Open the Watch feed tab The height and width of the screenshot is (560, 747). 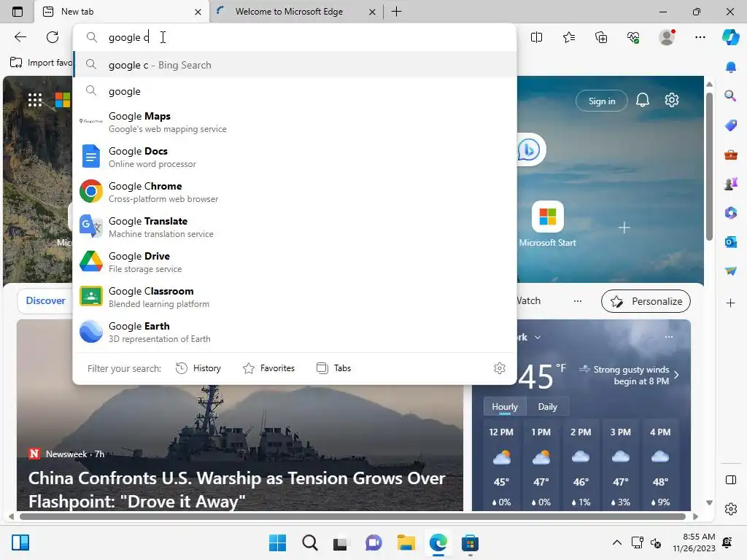(529, 301)
